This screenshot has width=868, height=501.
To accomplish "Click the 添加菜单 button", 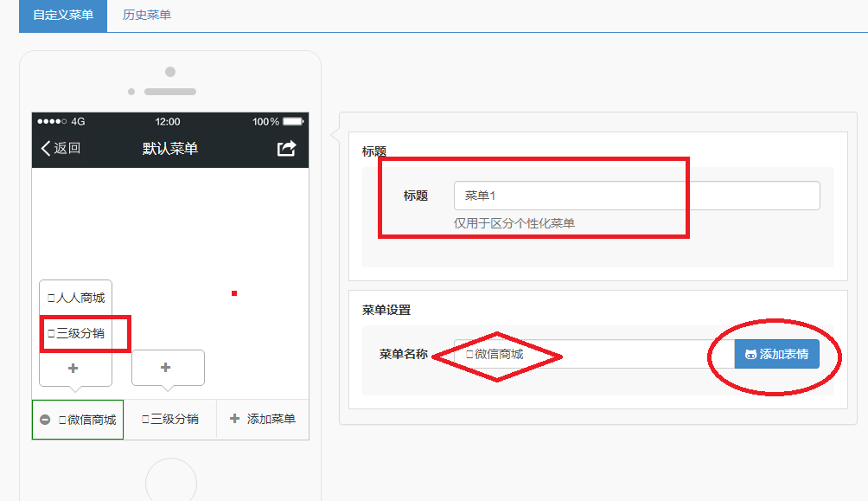I will coord(263,419).
